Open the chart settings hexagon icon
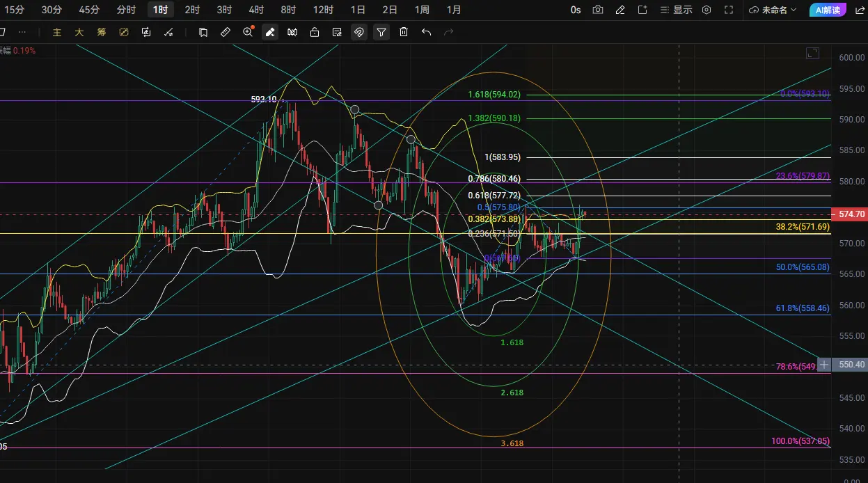The width and height of the screenshot is (868, 483). coord(707,10)
